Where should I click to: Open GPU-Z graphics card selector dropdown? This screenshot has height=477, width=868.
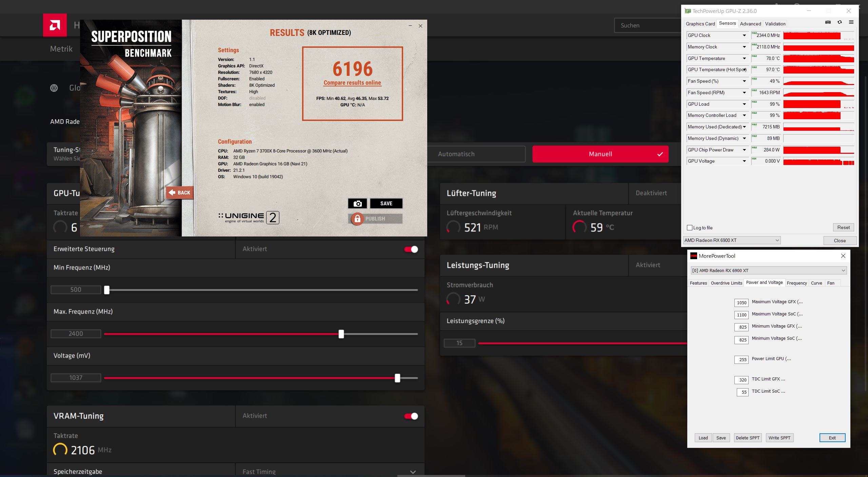[x=732, y=240]
